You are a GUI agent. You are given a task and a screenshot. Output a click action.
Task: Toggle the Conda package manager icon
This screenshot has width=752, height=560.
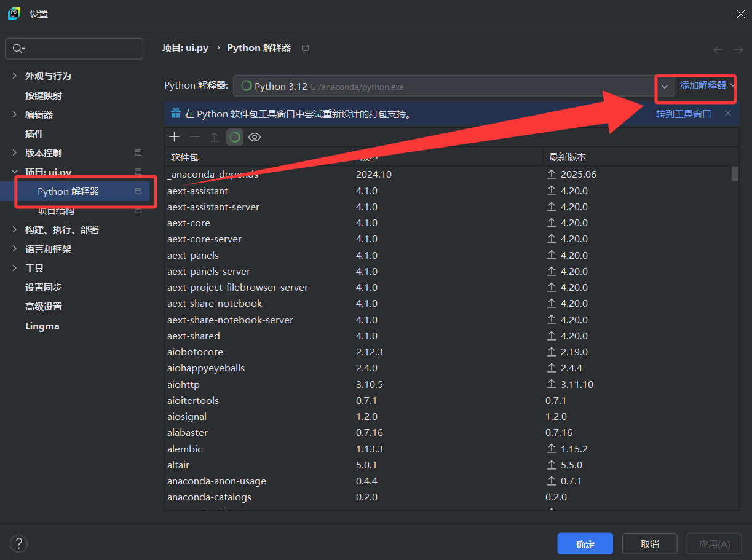click(234, 137)
